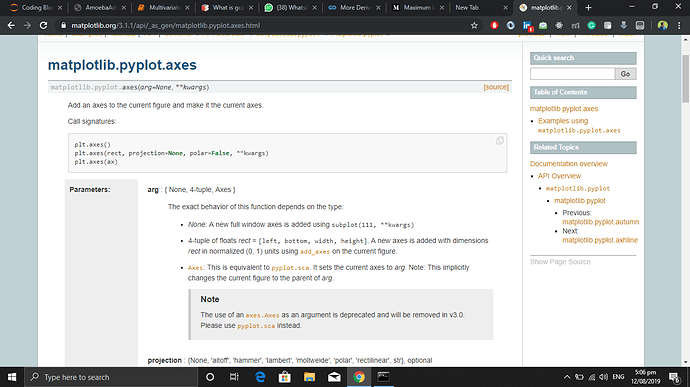Follow the add_axes link
Viewport: 690px width, 387px height.
(x=315, y=252)
